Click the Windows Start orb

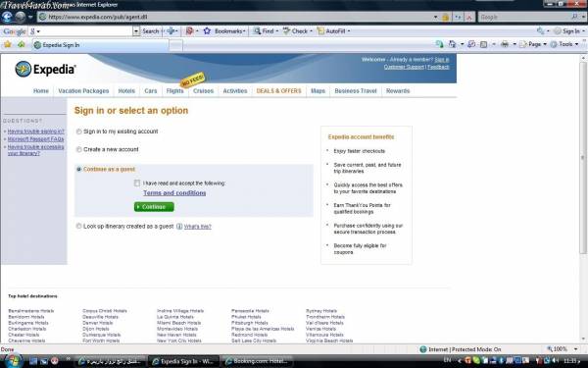13,361
